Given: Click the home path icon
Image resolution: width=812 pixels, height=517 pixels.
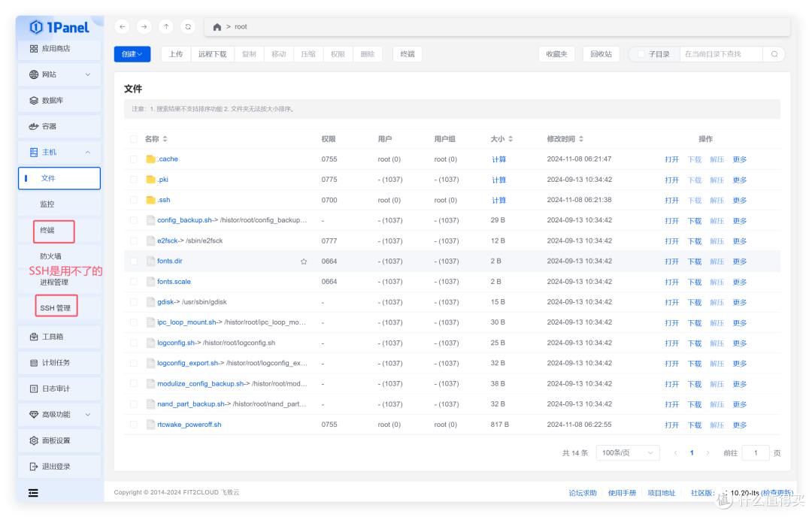Looking at the screenshot, I should (217, 27).
